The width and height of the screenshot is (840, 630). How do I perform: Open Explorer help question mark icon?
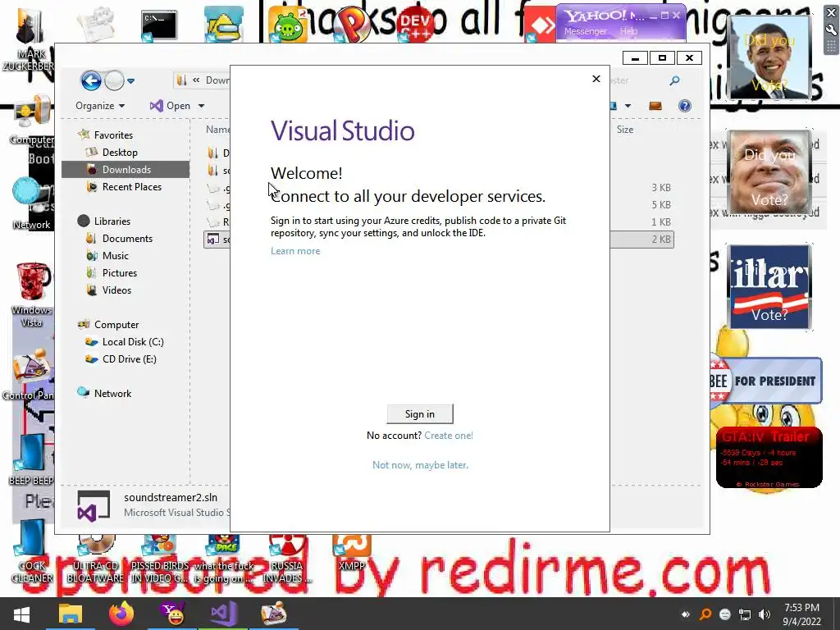tap(685, 106)
